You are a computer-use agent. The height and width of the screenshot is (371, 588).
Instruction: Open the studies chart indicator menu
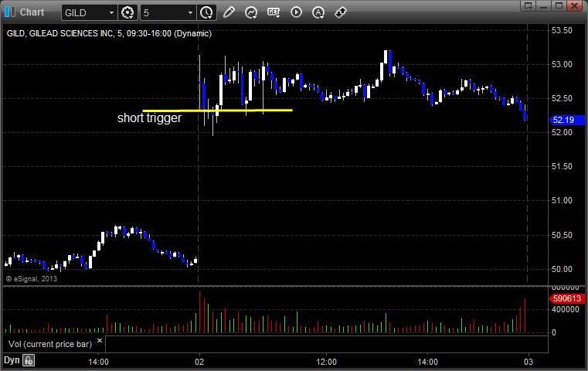pos(251,13)
